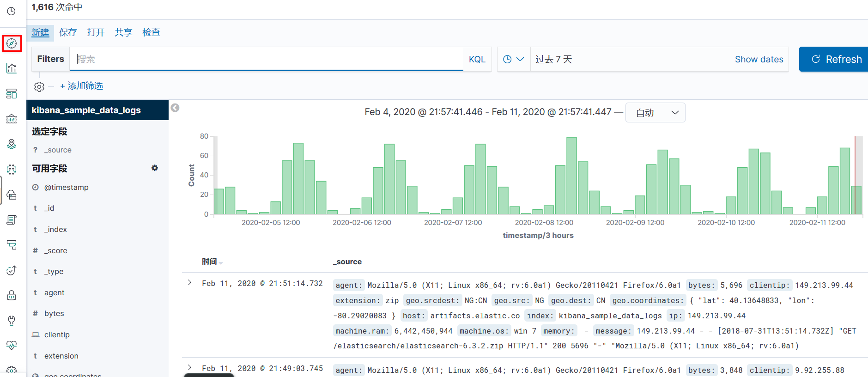
Task: Expand the 21:51:14.732 log row
Action: coord(189,283)
